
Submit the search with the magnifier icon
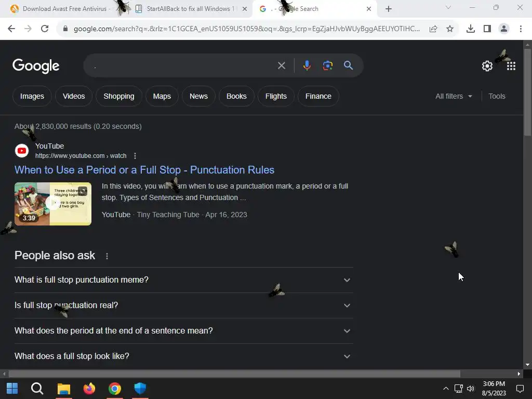pos(349,65)
